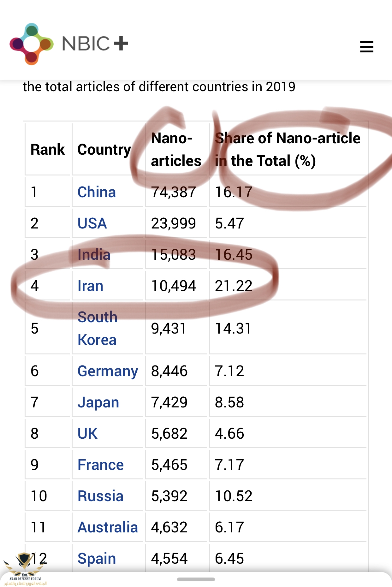Viewport: 392px width, 587px height.
Task: Open the China country link
Action: tap(97, 192)
